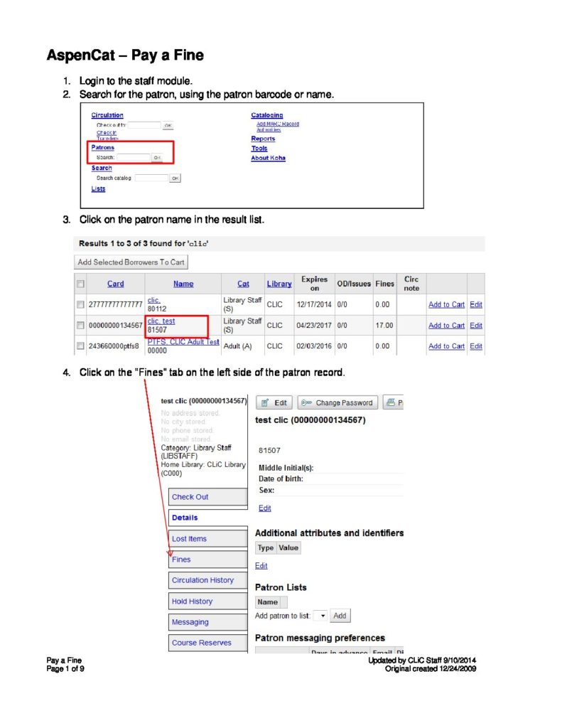Screen dimensions: 562x728
Task: Click the Edit button with pencil icon
Action: [x=274, y=403]
